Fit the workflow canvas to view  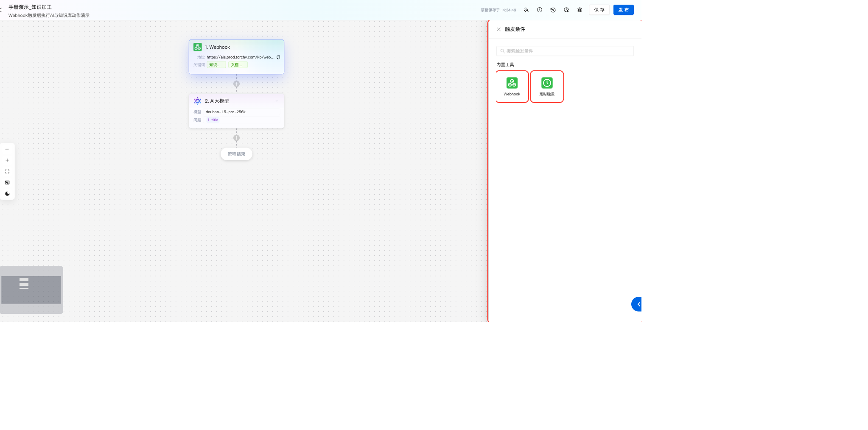pyautogui.click(x=7, y=171)
